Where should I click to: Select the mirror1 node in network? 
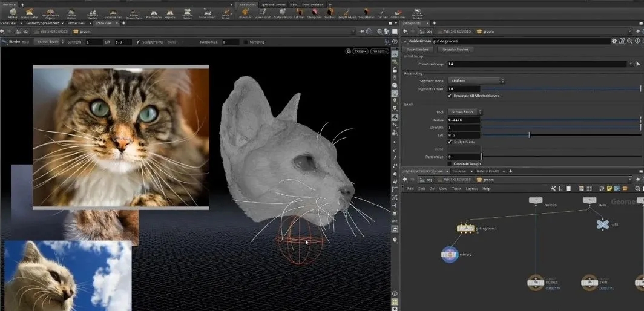coord(449,254)
